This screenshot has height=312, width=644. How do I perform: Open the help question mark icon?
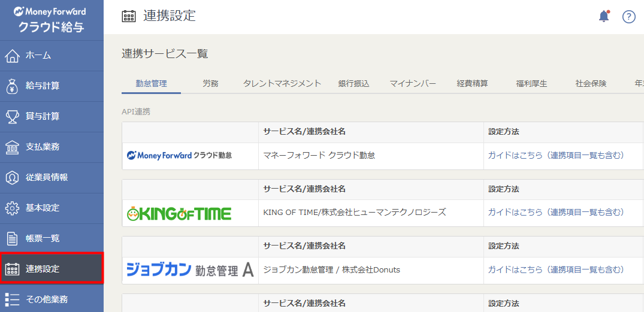point(629,17)
